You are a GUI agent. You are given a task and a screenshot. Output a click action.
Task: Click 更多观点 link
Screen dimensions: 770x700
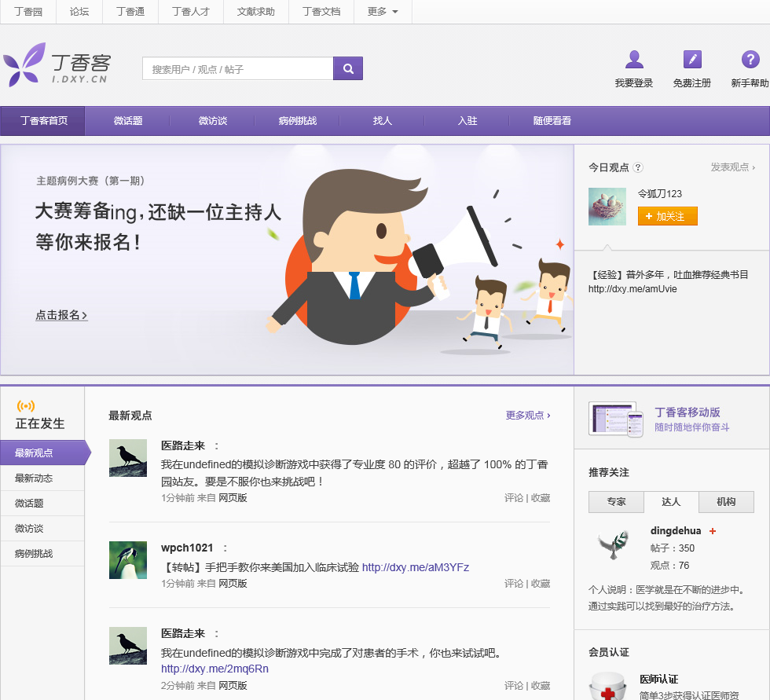pos(528,416)
